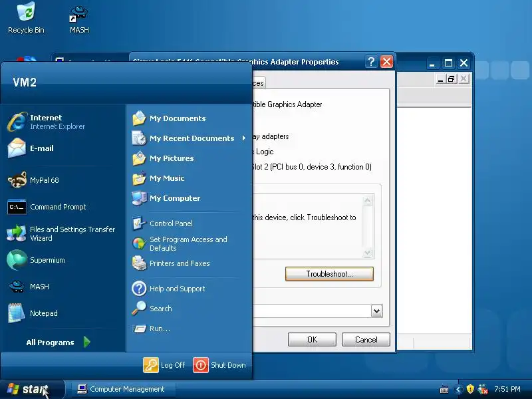Click the VM2 user name header

pyautogui.click(x=25, y=82)
